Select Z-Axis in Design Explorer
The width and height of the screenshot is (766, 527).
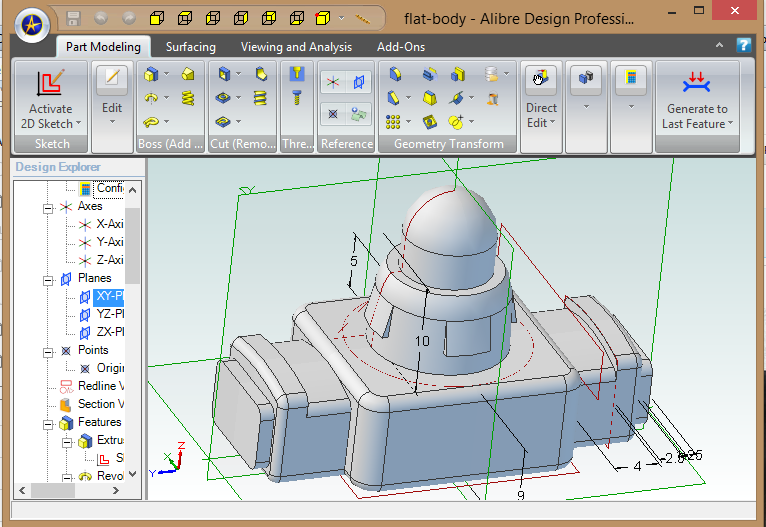[x=101, y=260]
